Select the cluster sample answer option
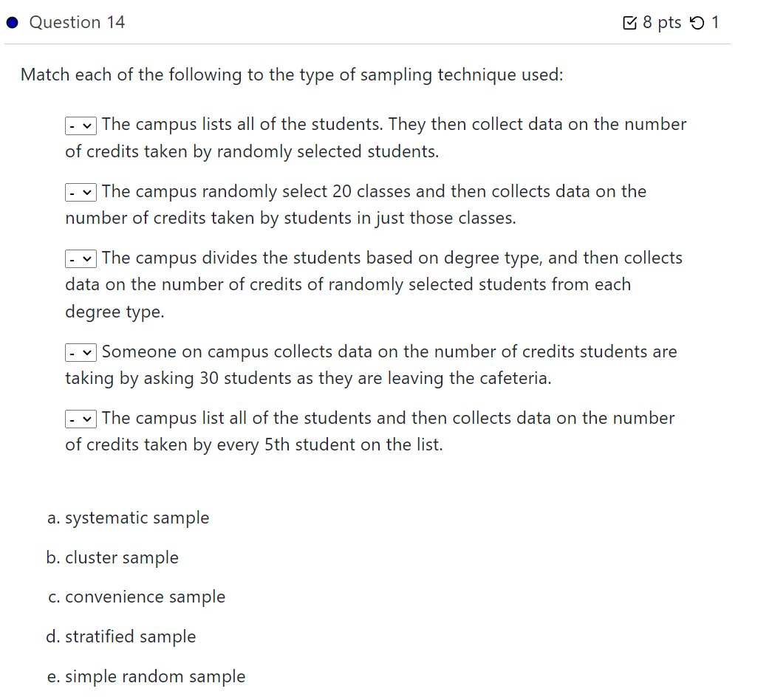Image resolution: width=769 pixels, height=700 pixels. (x=112, y=557)
